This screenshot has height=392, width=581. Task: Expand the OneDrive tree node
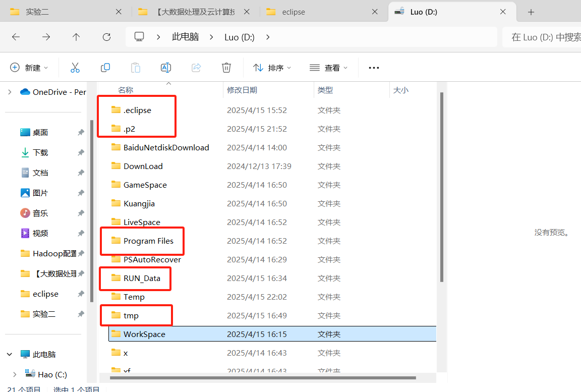(10, 92)
